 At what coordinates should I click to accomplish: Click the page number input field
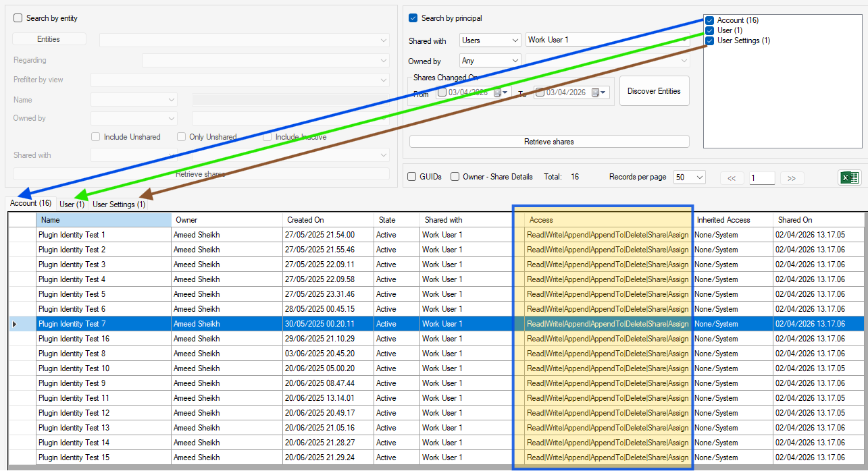[761, 177]
